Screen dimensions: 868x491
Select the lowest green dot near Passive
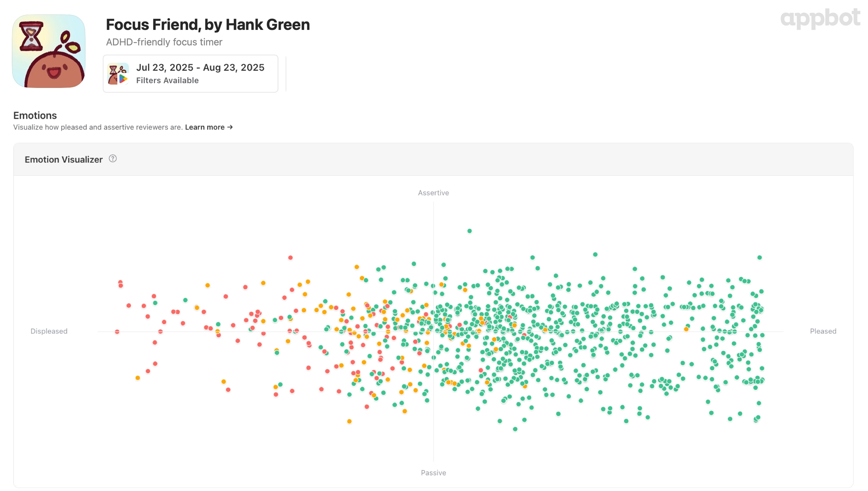click(515, 429)
